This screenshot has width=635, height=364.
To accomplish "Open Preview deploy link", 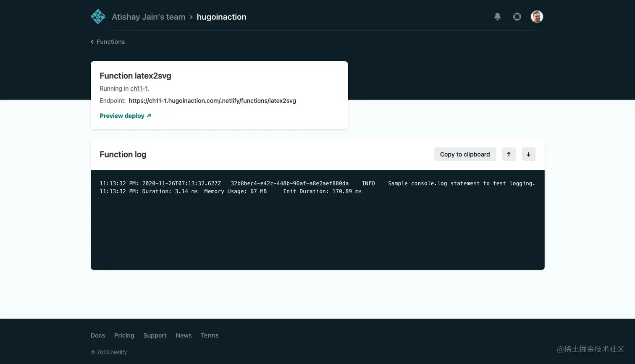I will coord(125,116).
